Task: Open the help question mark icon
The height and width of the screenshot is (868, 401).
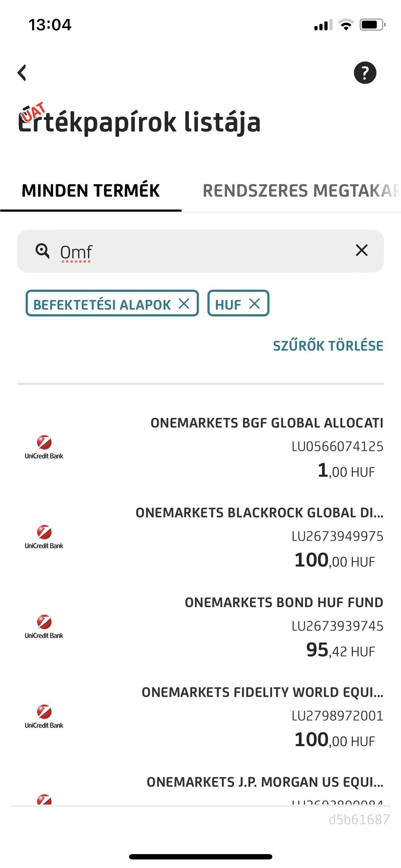Action: pyautogui.click(x=365, y=73)
